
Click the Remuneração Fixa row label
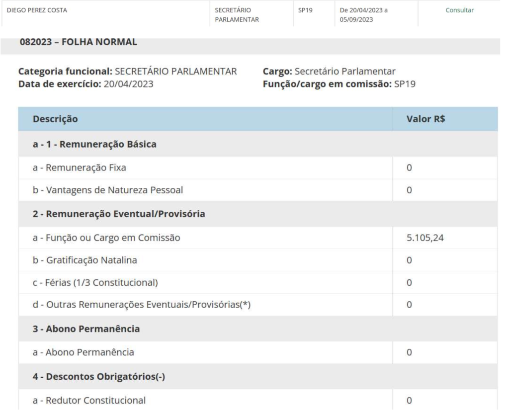point(79,168)
